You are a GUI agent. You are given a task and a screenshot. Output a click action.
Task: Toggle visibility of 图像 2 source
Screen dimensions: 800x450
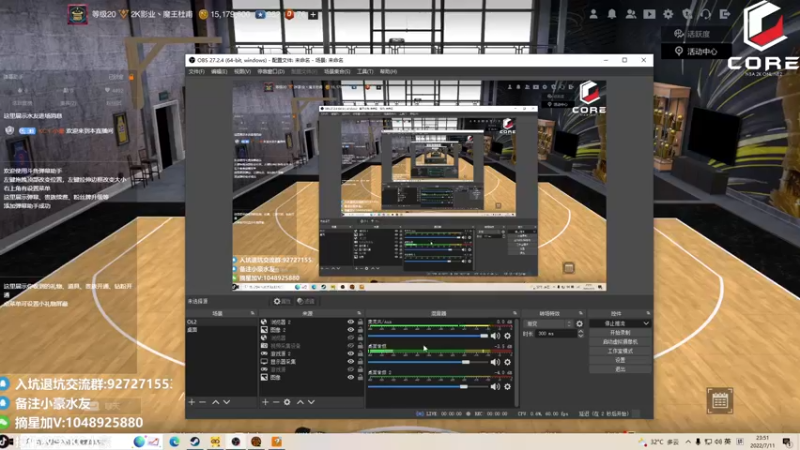click(x=351, y=330)
